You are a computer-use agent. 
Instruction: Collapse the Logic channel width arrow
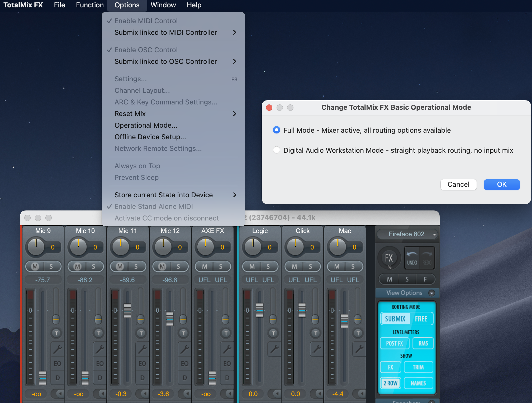[x=274, y=394]
